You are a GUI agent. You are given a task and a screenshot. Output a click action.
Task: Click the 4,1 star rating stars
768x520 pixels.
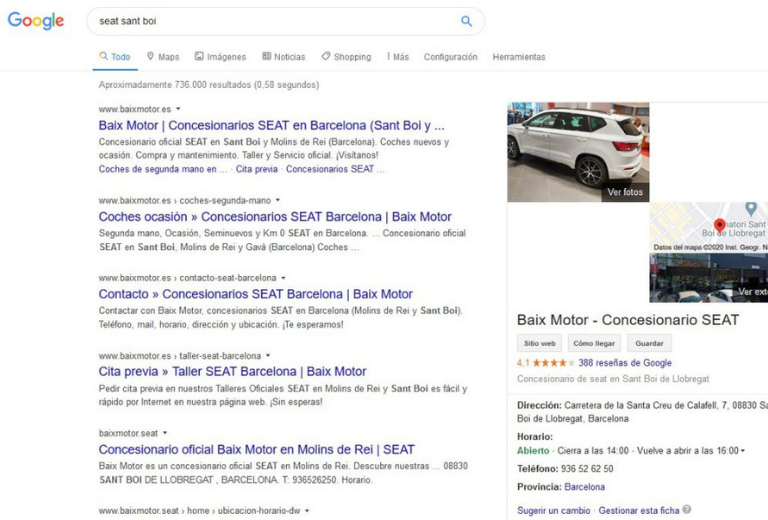[x=553, y=363]
